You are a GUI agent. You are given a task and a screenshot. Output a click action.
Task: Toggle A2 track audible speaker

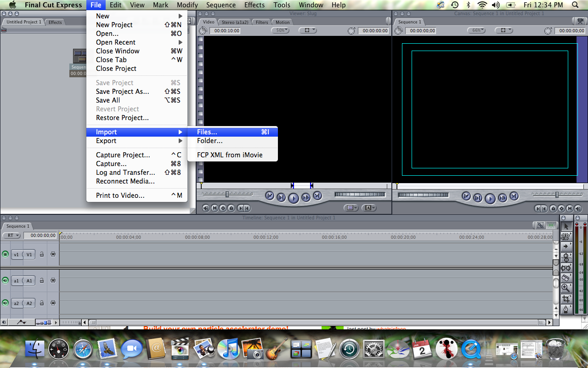5,303
